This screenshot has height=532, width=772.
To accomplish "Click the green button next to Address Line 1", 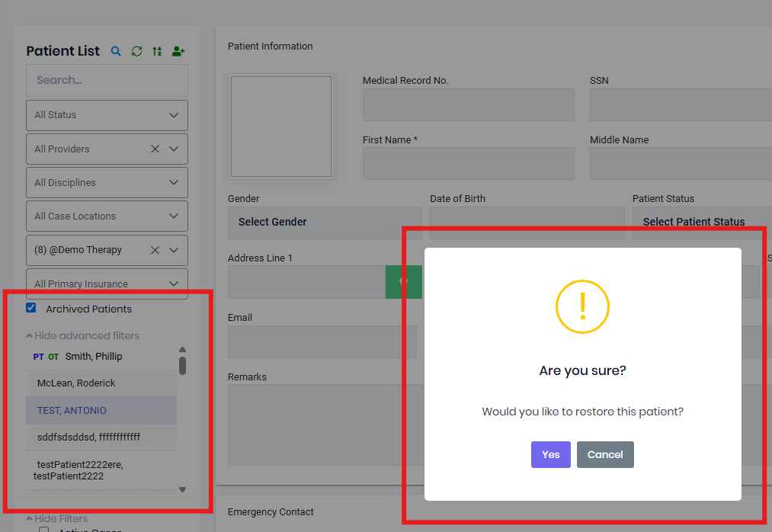I will click(404, 282).
